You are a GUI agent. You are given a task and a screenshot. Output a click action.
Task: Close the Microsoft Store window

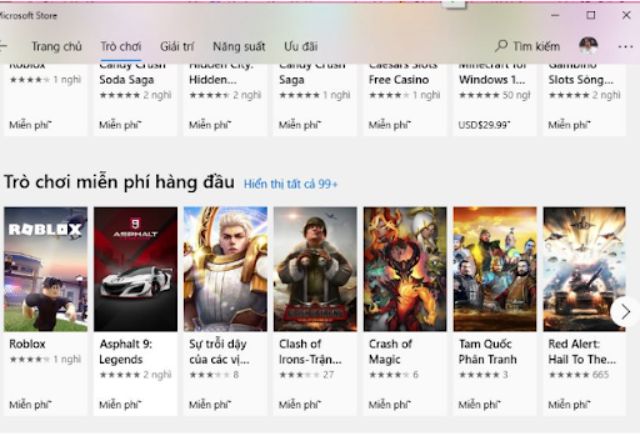click(x=627, y=16)
